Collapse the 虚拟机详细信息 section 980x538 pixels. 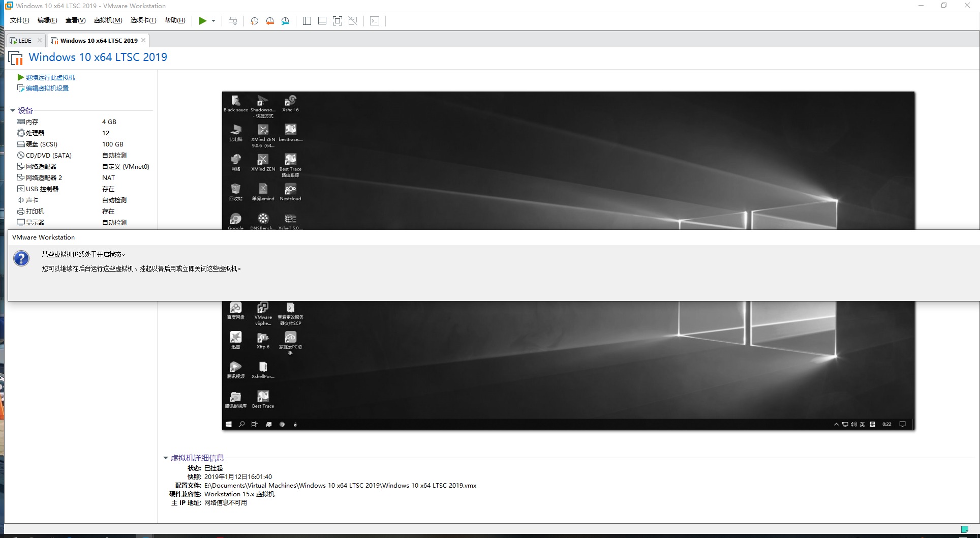click(x=166, y=458)
